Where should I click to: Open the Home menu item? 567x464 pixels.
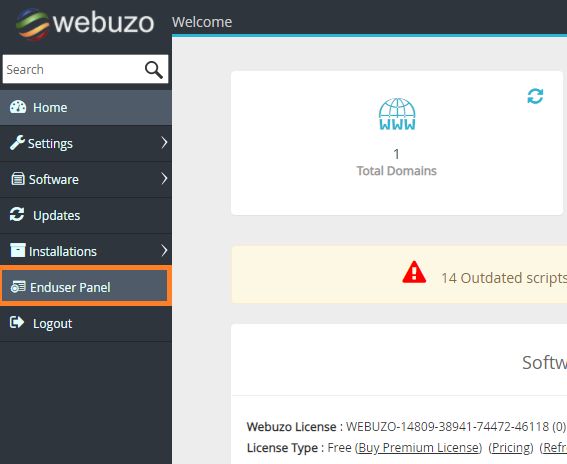[x=86, y=107]
